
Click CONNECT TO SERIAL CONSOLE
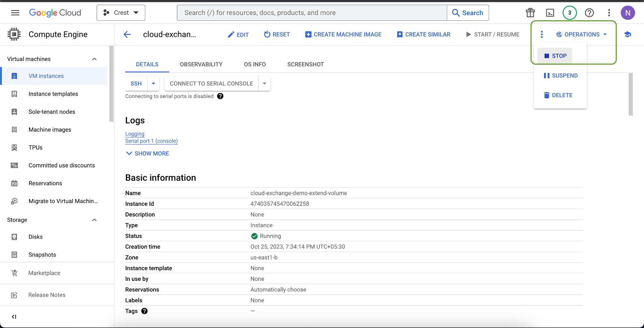(x=211, y=84)
